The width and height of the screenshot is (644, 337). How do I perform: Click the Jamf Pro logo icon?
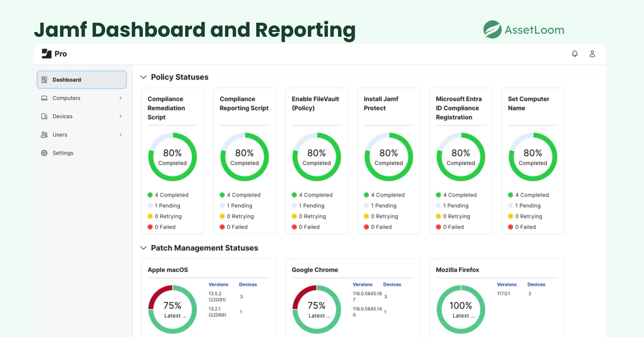tap(47, 54)
